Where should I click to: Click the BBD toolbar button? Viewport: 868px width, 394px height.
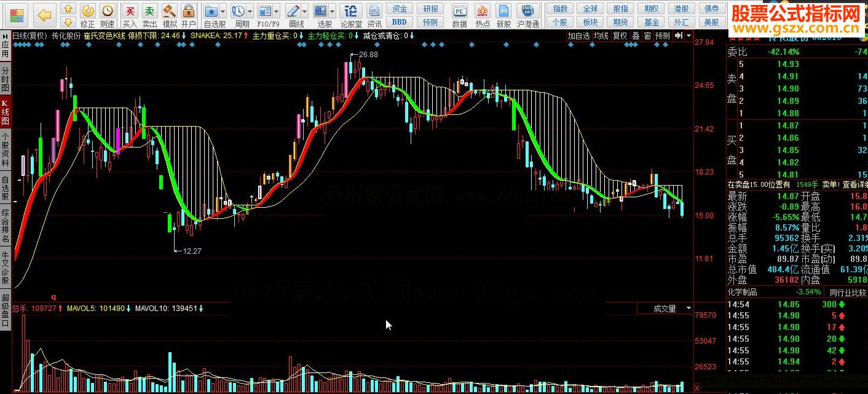click(x=400, y=22)
